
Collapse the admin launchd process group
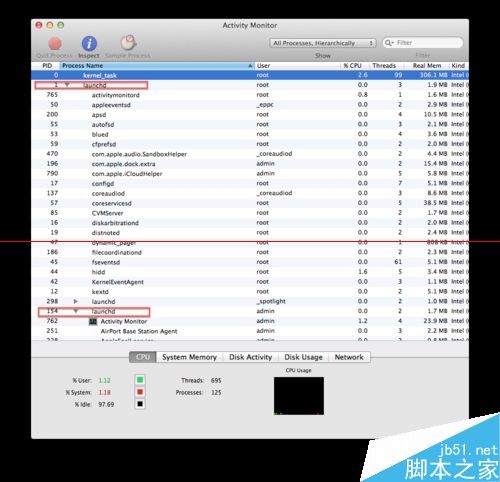[x=76, y=311]
